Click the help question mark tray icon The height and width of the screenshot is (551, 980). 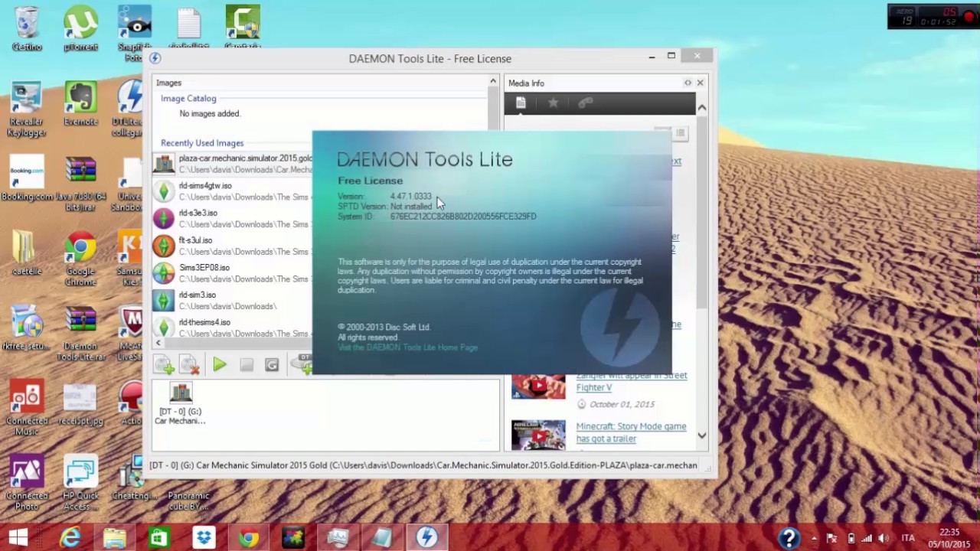789,538
